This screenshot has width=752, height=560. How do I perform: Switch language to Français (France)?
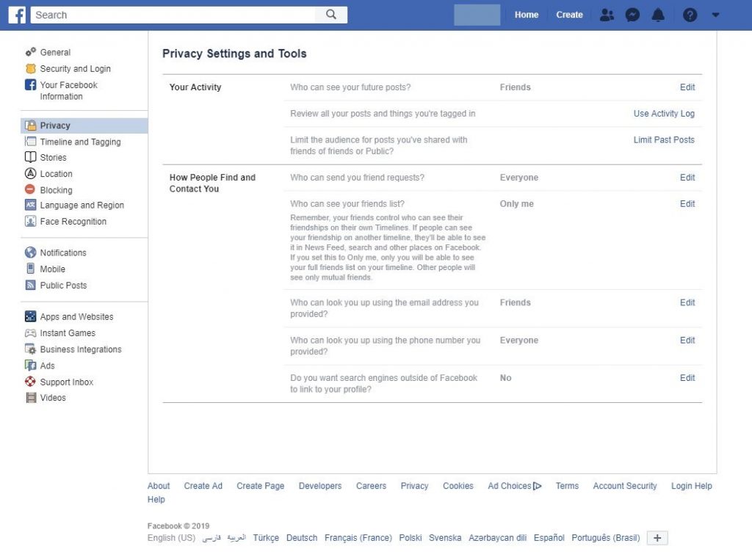358,538
